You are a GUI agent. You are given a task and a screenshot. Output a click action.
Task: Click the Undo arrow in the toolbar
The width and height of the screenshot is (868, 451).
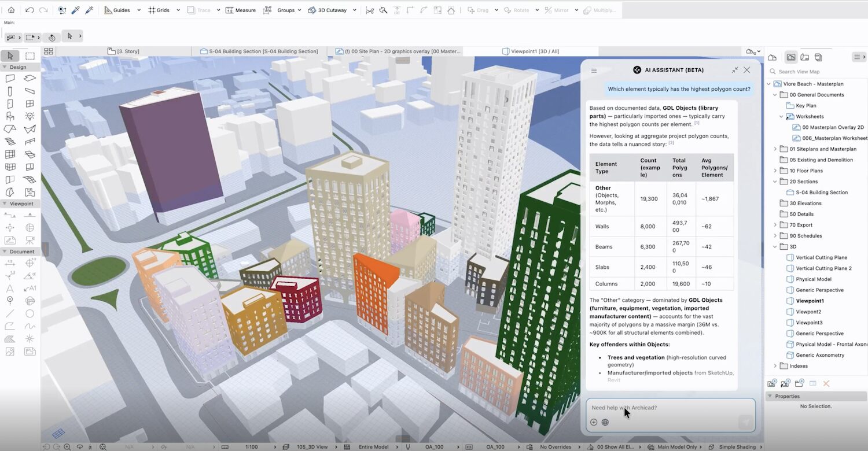[x=30, y=10]
